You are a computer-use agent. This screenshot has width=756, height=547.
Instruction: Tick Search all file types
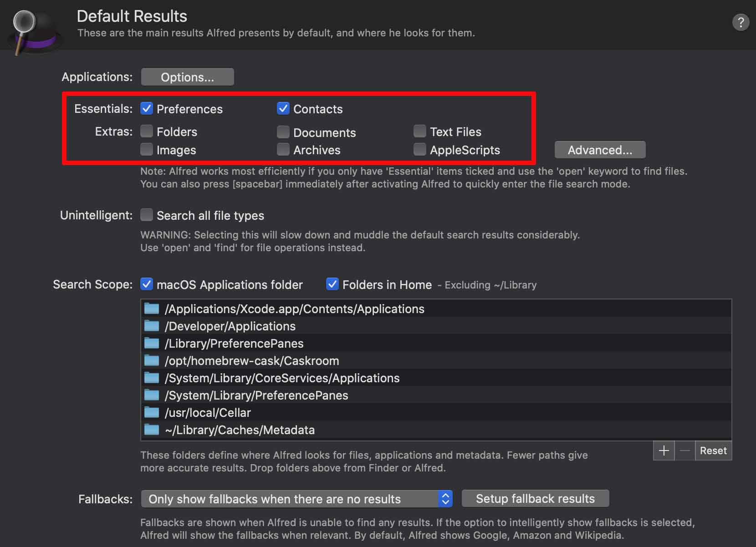coord(147,215)
